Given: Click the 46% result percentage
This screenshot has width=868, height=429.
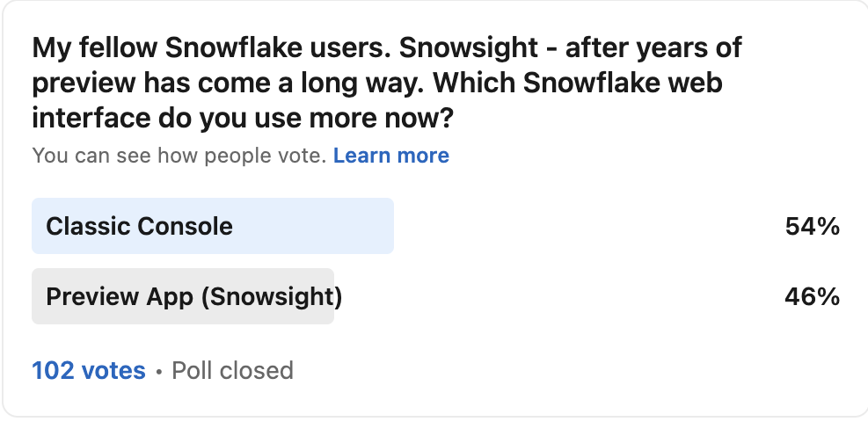Looking at the screenshot, I should 812,297.
